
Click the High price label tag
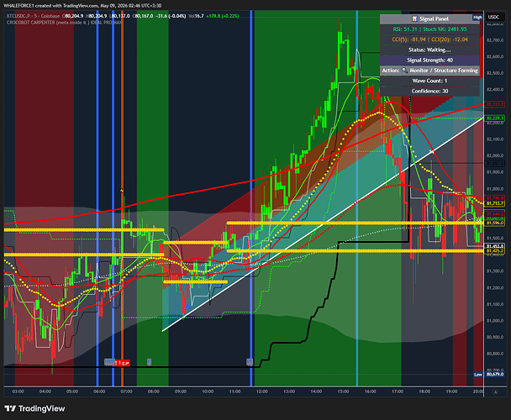click(477, 18)
